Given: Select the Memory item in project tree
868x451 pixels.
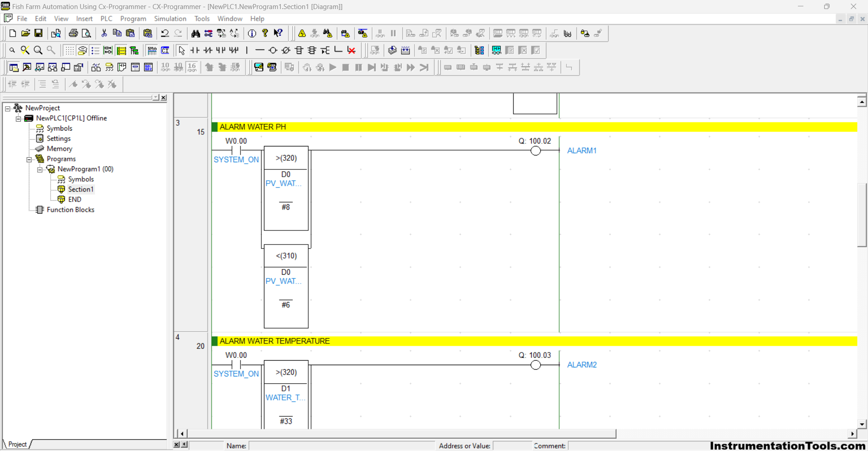Looking at the screenshot, I should click(59, 149).
